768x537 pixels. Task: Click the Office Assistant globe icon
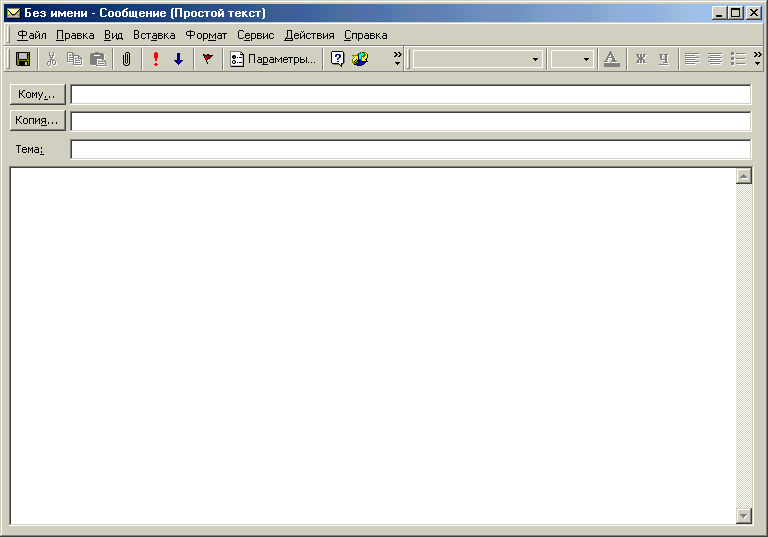point(360,59)
